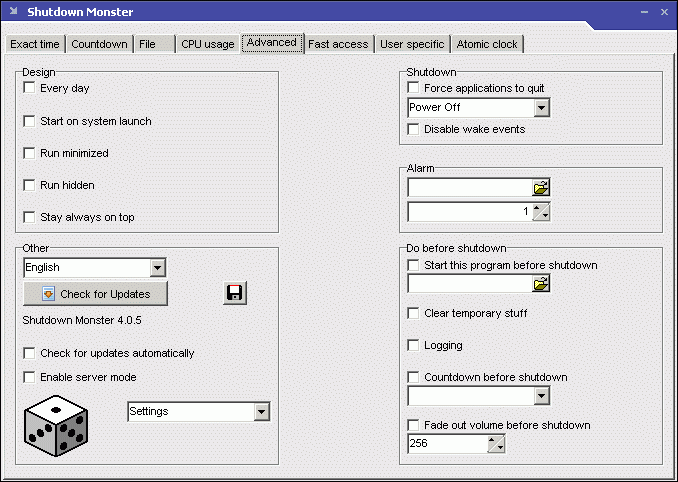Open the Power Off action dropdown

542,108
